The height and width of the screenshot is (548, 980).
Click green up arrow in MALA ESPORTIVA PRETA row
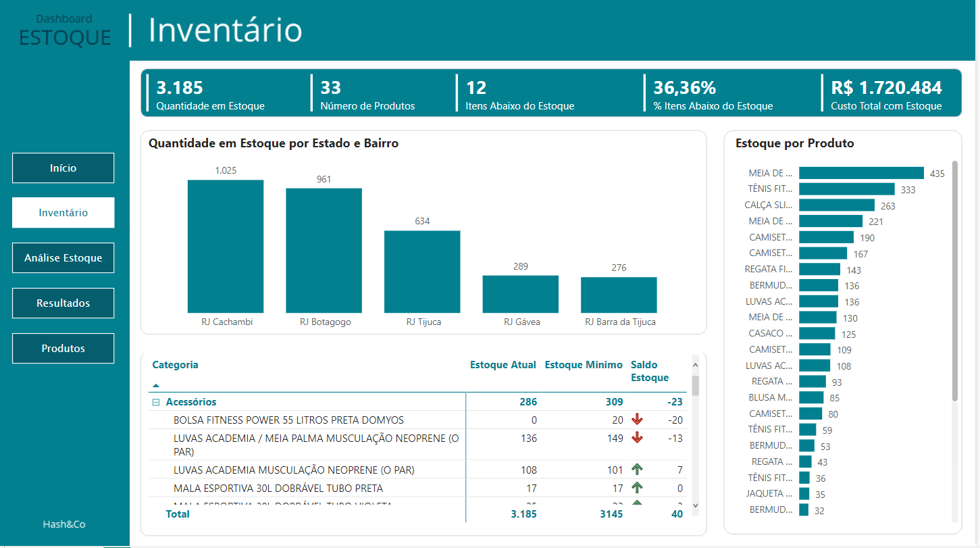(x=637, y=488)
